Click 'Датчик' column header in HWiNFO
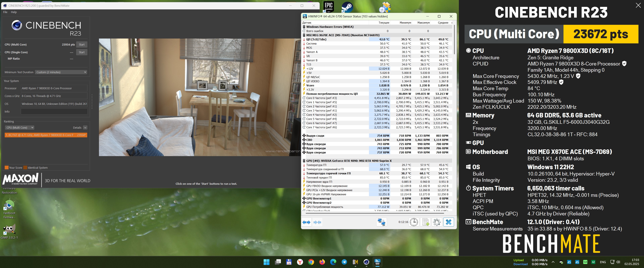Screen dimensions: 644x268 [x=335, y=23]
